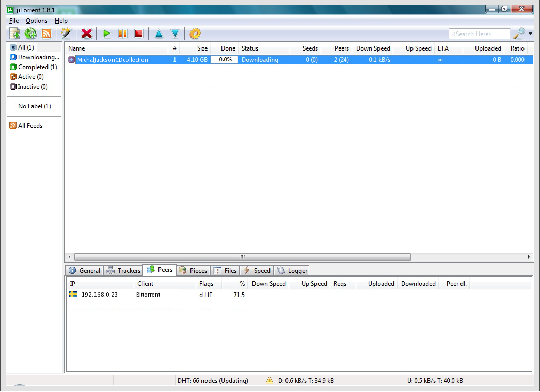Screen dimensions: 540x392
Task: Open the Help menu
Action: [x=61, y=21]
